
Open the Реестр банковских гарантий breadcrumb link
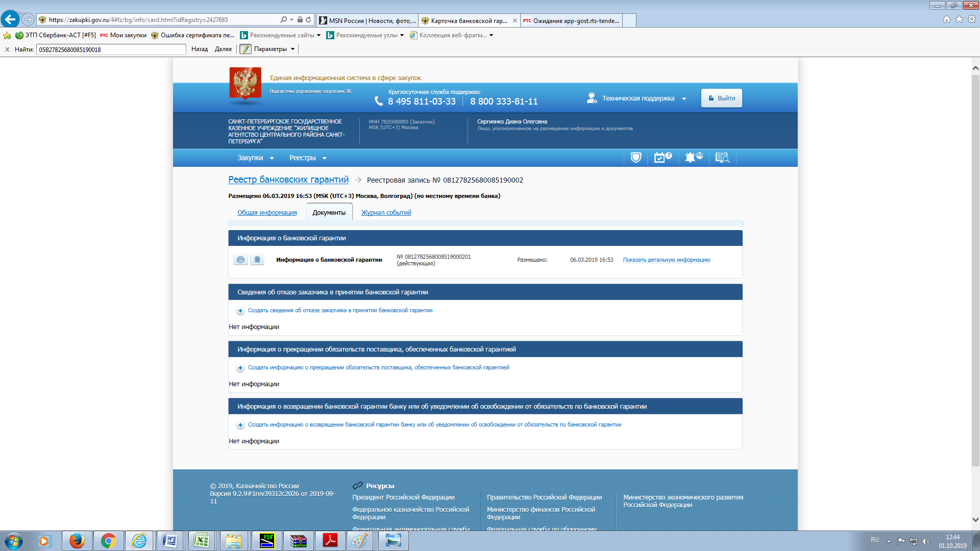coord(288,180)
